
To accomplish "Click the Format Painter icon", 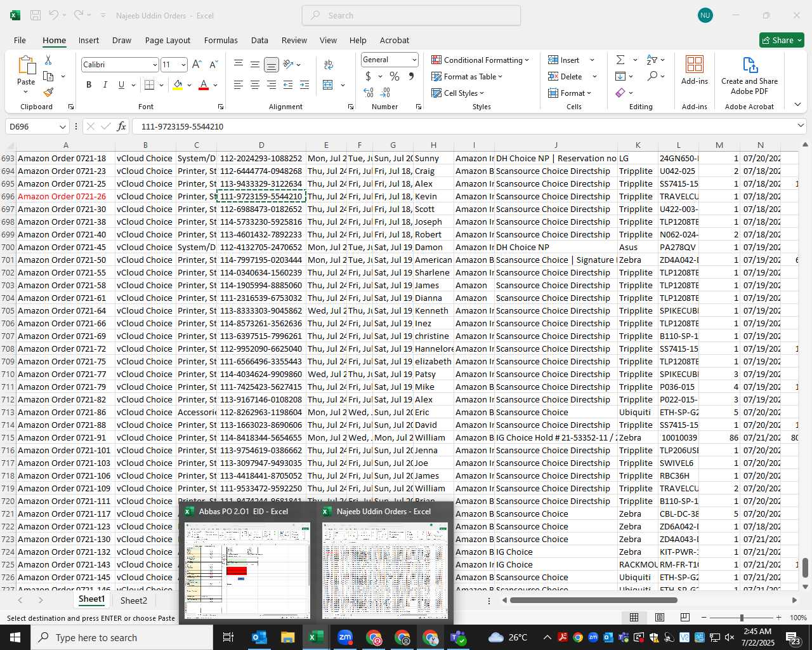I will [48, 92].
